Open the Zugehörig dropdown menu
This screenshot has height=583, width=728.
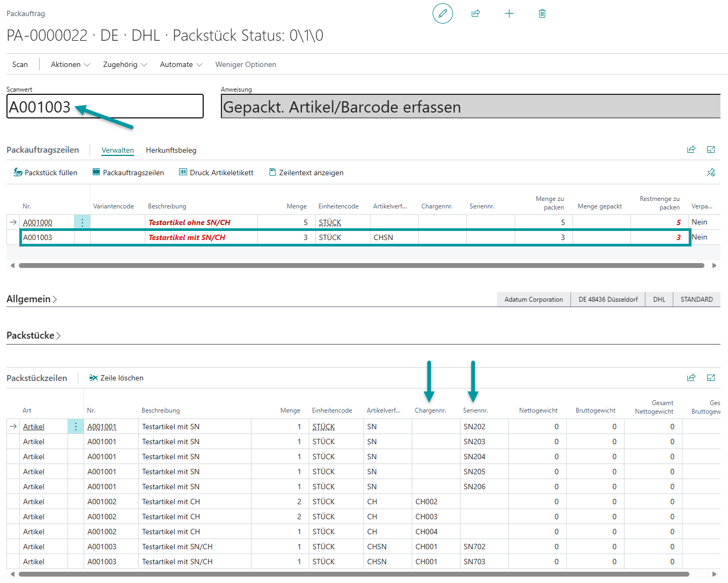pos(124,64)
